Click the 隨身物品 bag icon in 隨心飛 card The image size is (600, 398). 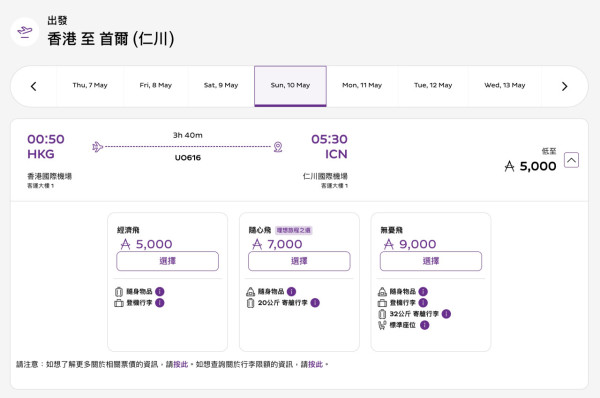[250, 292]
